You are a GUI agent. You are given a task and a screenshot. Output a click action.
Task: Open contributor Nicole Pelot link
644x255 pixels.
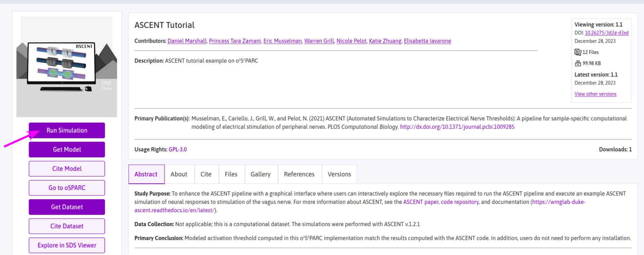click(352, 41)
